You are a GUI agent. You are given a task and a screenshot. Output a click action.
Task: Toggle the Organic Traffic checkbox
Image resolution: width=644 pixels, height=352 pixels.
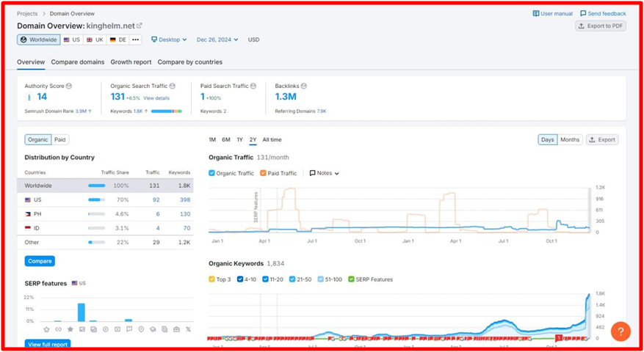pos(212,173)
